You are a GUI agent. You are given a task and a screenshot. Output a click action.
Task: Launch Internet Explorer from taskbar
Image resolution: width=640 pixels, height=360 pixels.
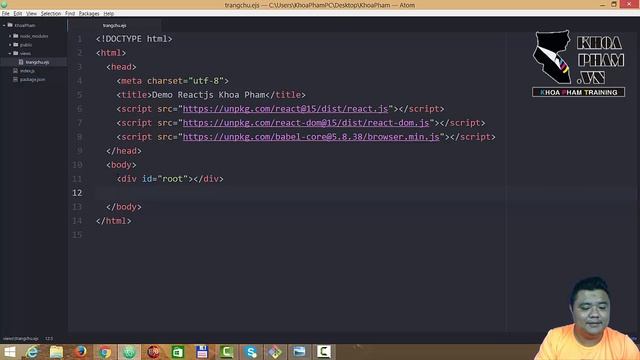tap(32, 352)
